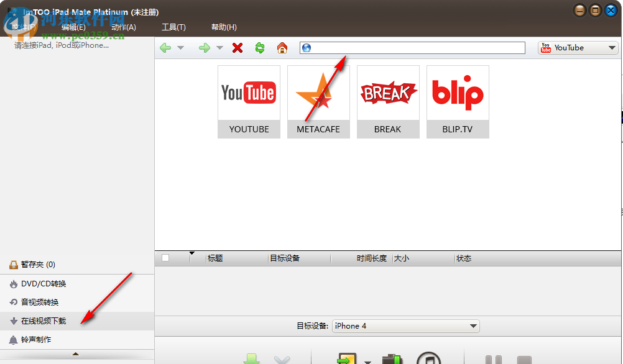Maximize the ImTOO iPad Mate window

pos(595,11)
